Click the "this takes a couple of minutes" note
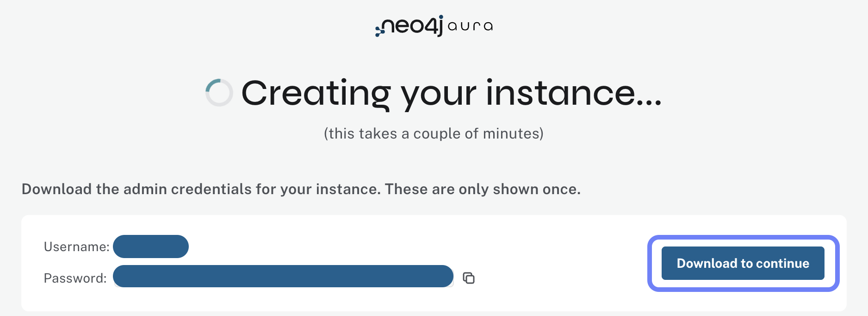The height and width of the screenshot is (316, 868). (x=434, y=134)
